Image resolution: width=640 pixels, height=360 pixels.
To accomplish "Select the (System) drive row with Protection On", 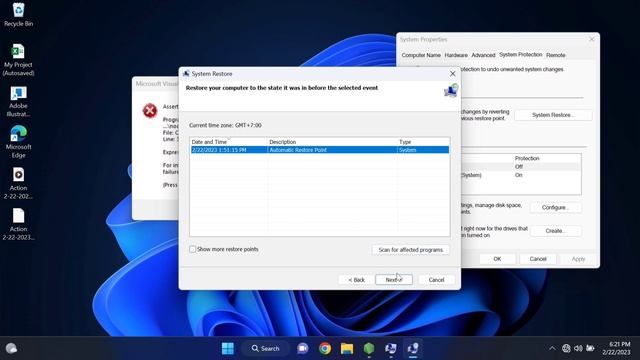I will [x=520, y=175].
